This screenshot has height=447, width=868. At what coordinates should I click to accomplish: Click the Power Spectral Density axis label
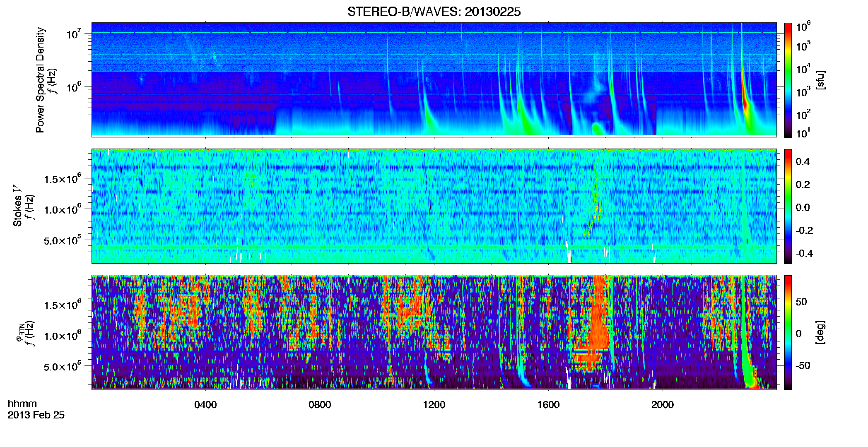pyautogui.click(x=40, y=80)
